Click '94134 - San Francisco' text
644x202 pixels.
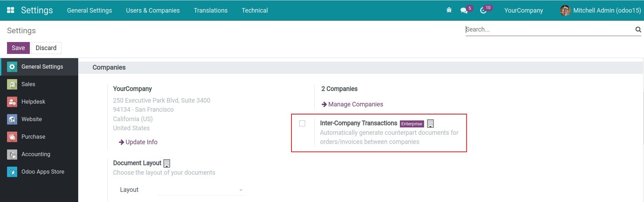click(143, 110)
